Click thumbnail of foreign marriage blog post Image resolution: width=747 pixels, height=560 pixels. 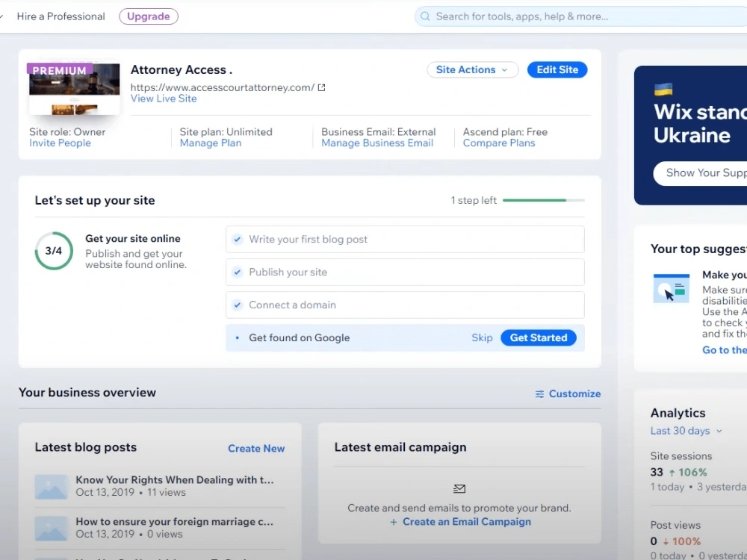tap(51, 528)
